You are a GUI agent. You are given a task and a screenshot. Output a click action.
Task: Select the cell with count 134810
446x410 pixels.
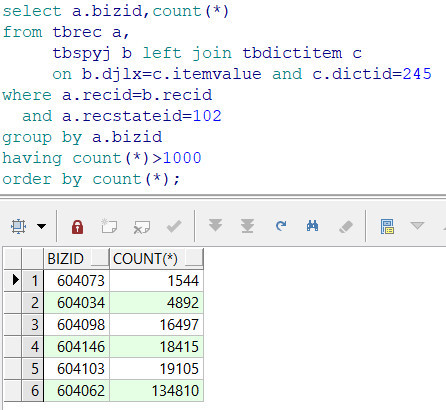(x=156, y=391)
